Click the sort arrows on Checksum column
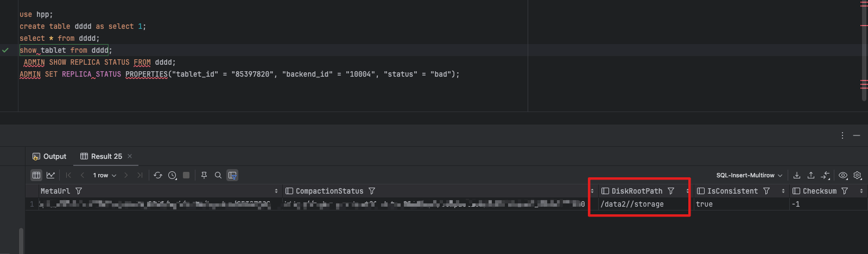The height and width of the screenshot is (254, 868). [861, 191]
